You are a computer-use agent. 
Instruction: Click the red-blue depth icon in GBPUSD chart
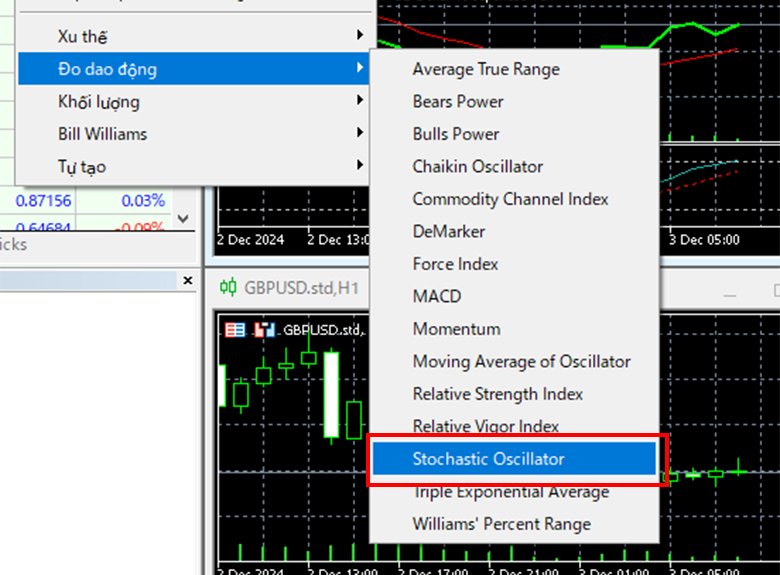point(264,330)
